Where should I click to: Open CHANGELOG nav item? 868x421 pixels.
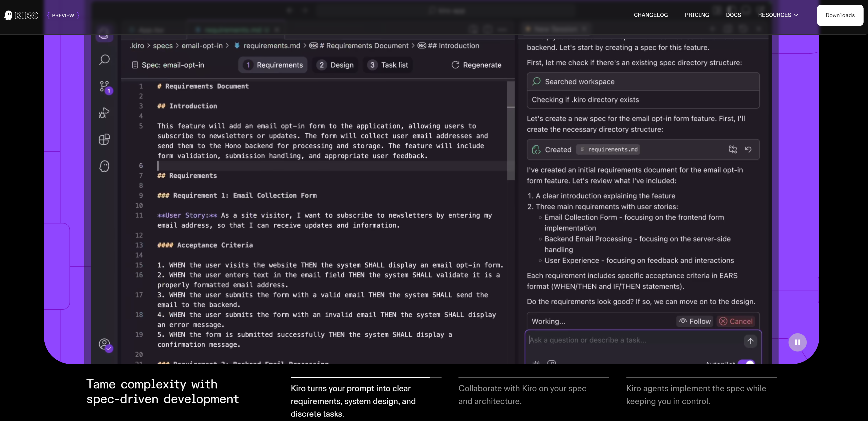(x=650, y=15)
